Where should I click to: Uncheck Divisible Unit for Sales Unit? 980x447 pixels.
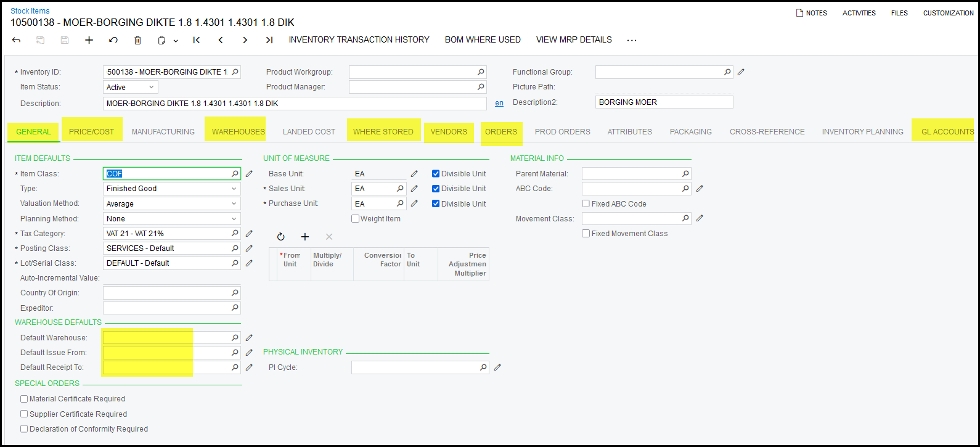(x=436, y=189)
